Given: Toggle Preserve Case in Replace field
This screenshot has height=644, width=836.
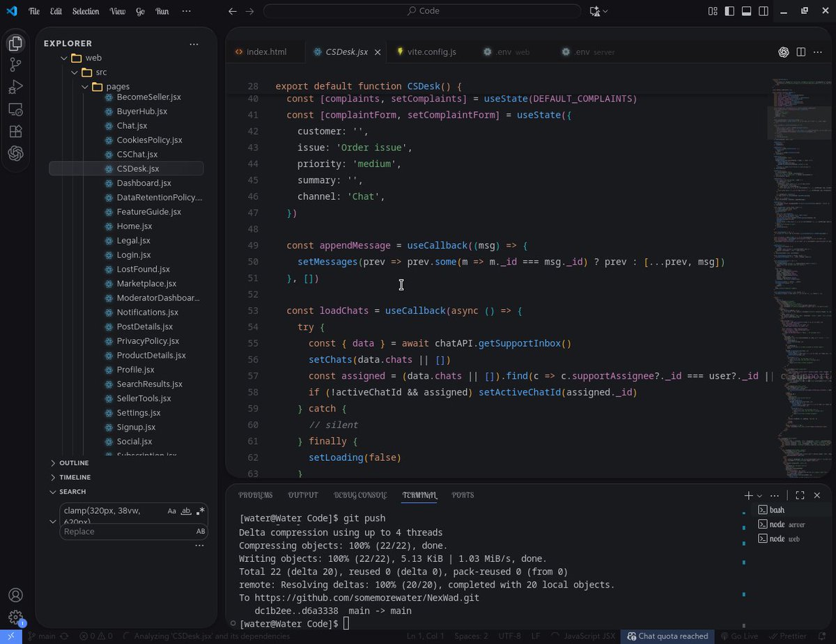Looking at the screenshot, I should tap(201, 531).
